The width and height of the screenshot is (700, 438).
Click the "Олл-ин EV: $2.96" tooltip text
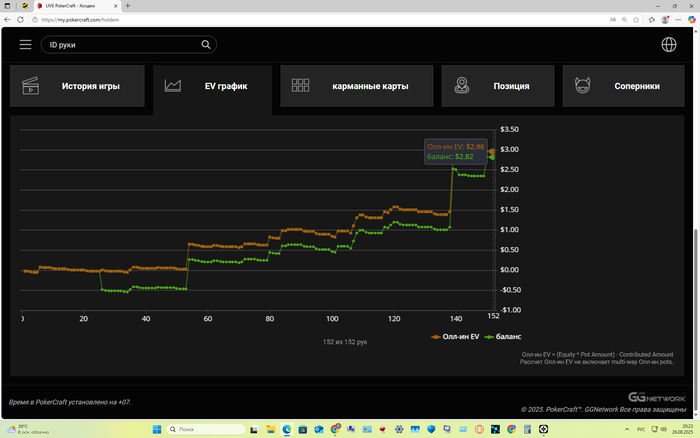click(455, 147)
